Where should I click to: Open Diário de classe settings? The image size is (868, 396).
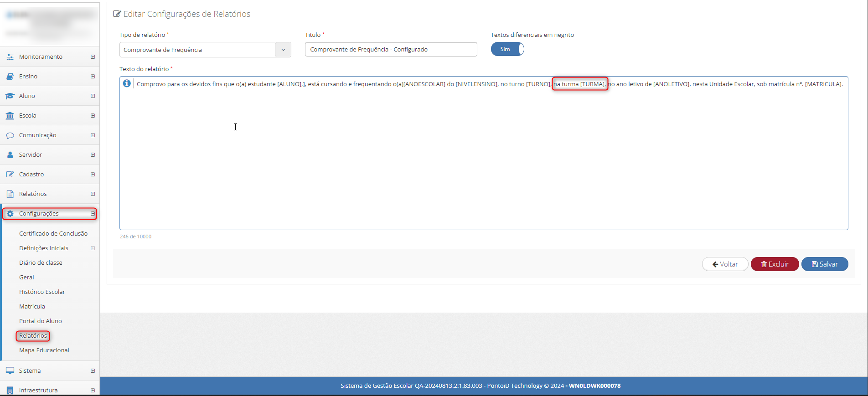point(41,263)
